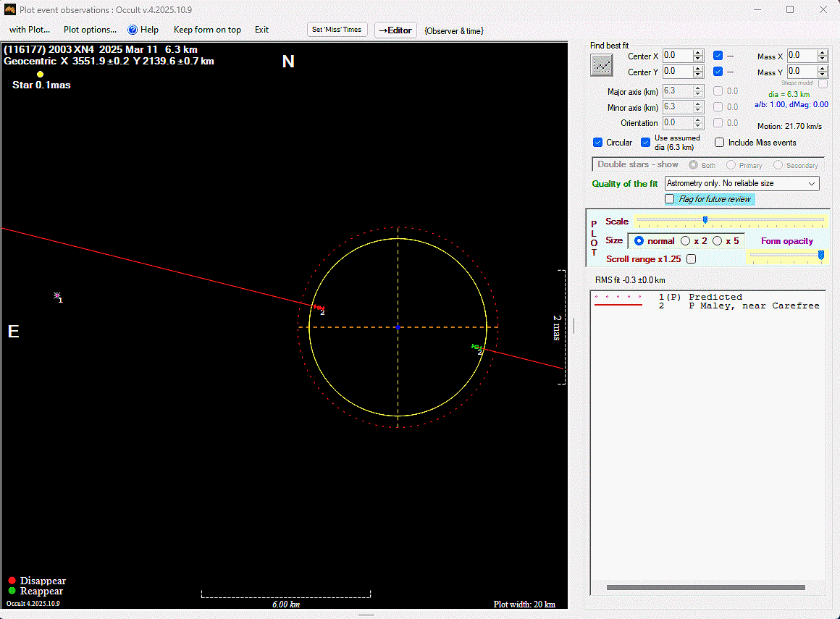Click the green reappear marker on chord 2
Viewport: 840px width, 619px height.
click(476, 348)
